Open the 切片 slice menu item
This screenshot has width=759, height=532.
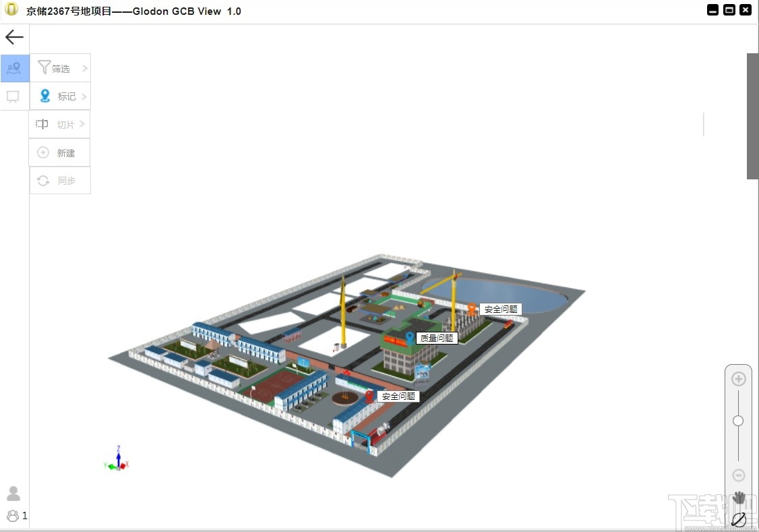click(59, 125)
